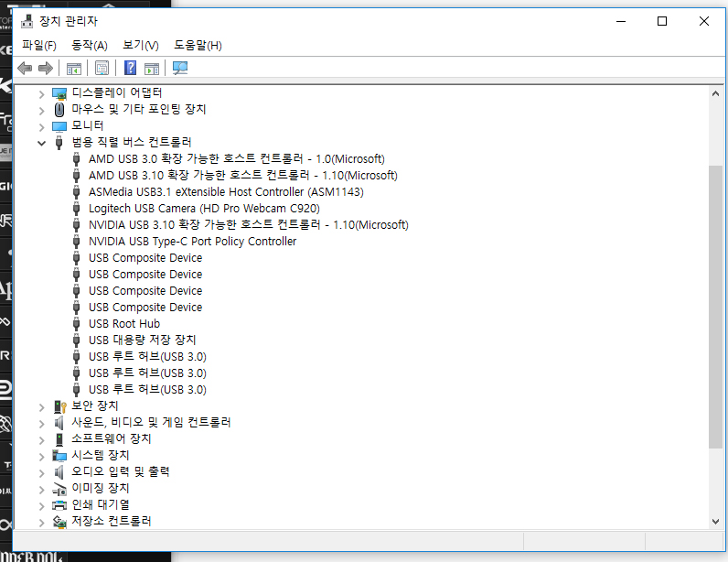Open the 동작(A) menu
This screenshot has height=562, width=728.
89,45
